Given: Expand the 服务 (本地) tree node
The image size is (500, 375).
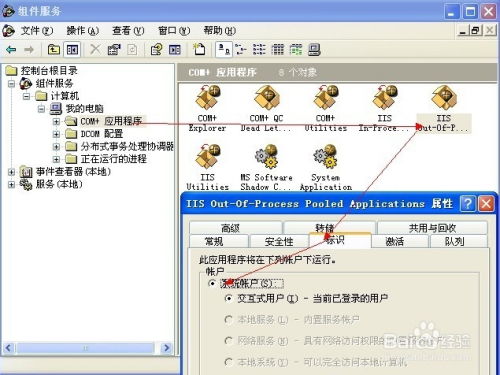Looking at the screenshot, I should point(11,184).
